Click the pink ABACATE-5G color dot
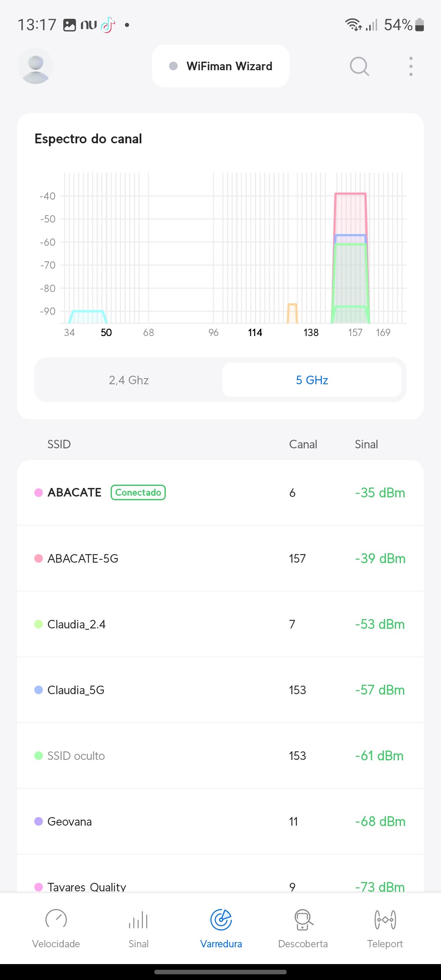 pos(39,559)
